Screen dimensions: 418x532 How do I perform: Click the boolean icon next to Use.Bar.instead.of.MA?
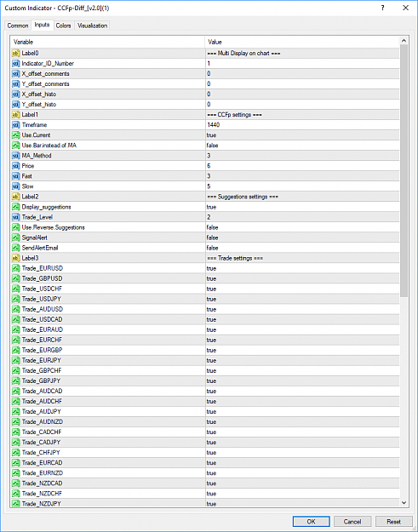point(16,146)
